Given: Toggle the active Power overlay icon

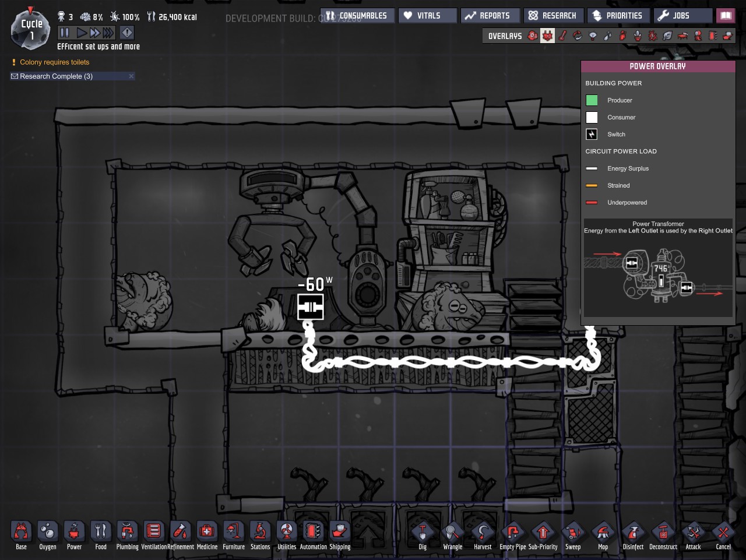Looking at the screenshot, I should coord(547,36).
